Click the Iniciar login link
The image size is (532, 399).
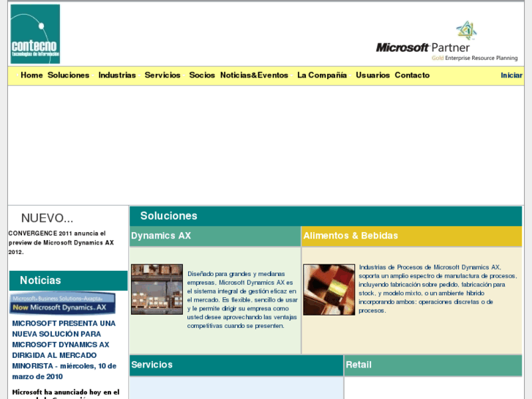click(x=512, y=75)
